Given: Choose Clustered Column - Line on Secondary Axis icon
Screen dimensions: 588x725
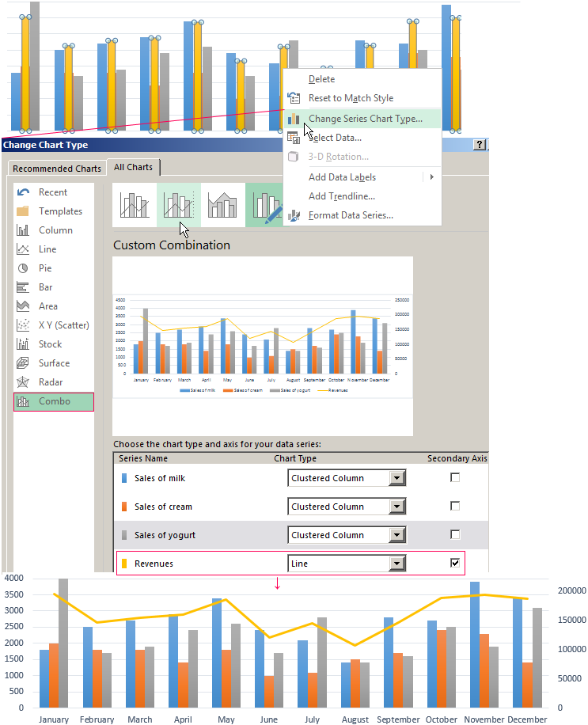Looking at the screenshot, I should [x=178, y=205].
